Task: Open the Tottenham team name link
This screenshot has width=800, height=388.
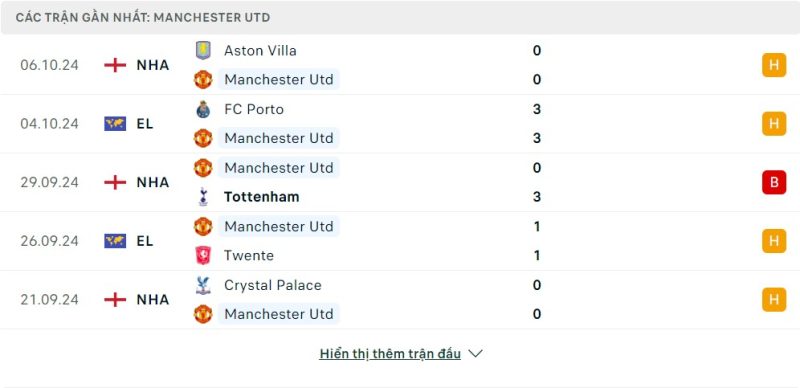Action: (x=262, y=197)
